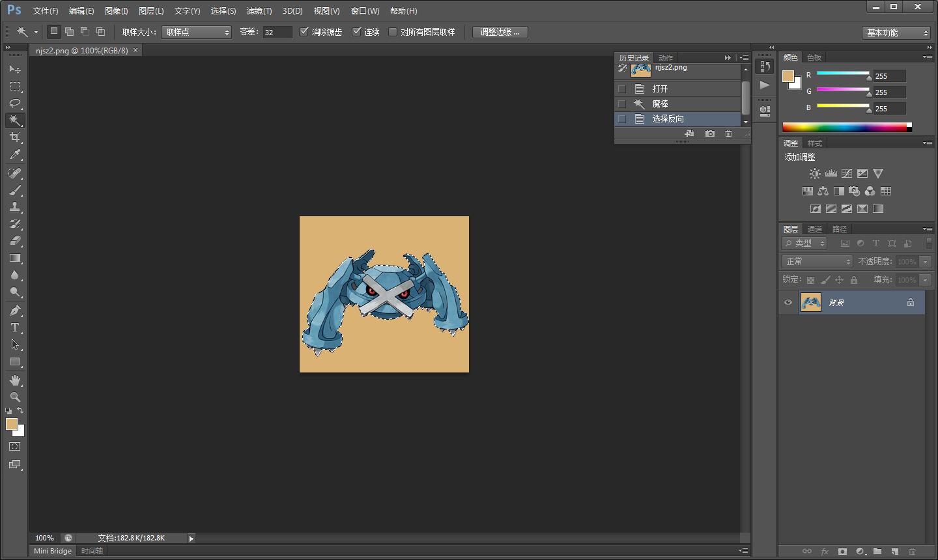Image resolution: width=938 pixels, height=560 pixels.
Task: Hide the 背景 layer visibility eye
Action: point(788,302)
